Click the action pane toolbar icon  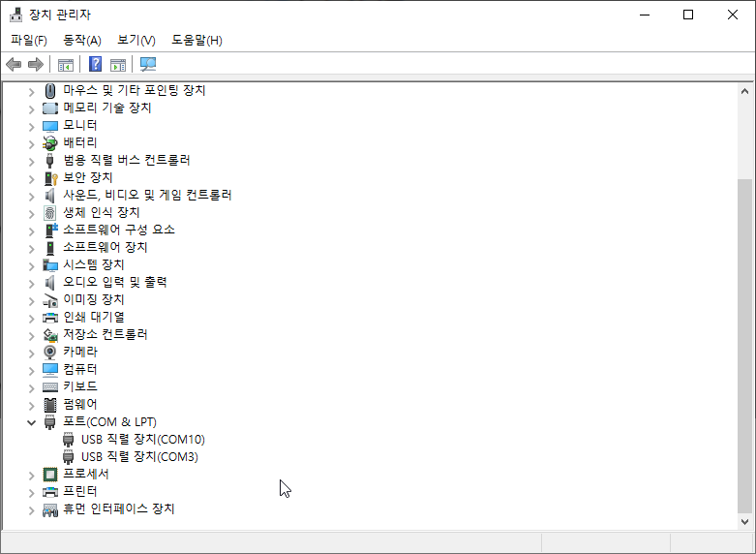tap(118, 64)
